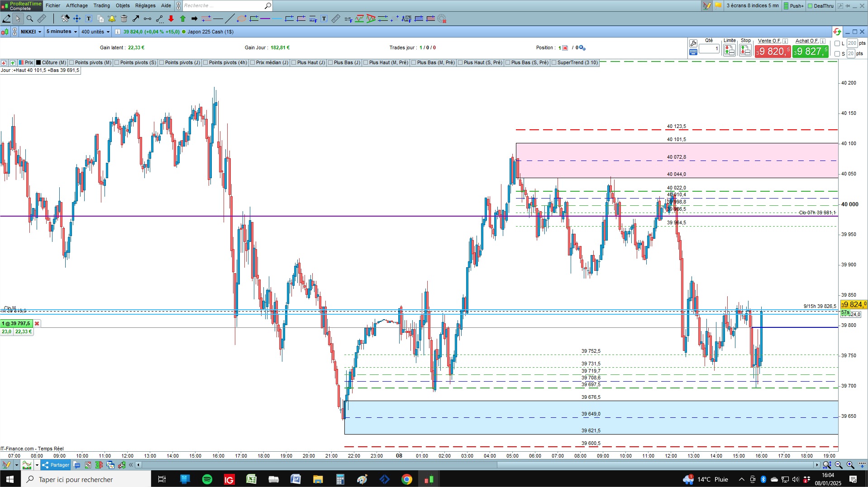Click the Stop order button

pos(745,50)
